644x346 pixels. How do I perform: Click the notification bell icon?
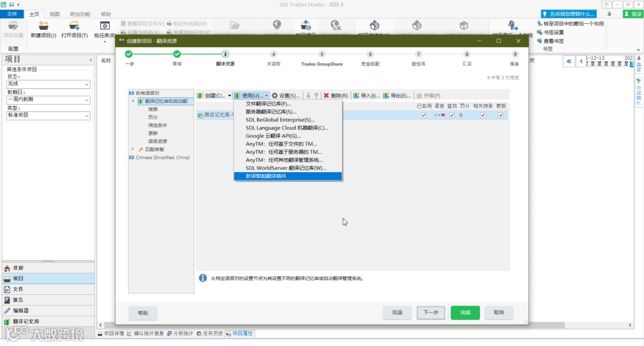click(609, 14)
